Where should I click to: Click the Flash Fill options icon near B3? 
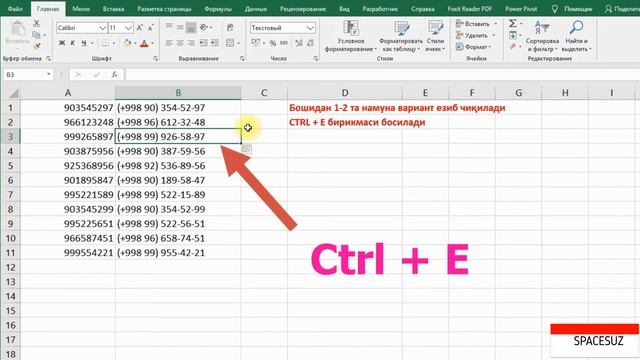(246, 149)
